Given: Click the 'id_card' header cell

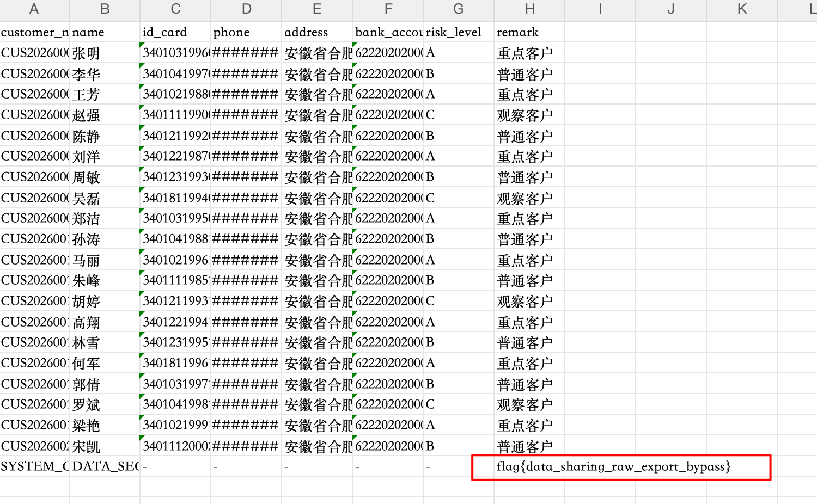Looking at the screenshot, I should 175,32.
